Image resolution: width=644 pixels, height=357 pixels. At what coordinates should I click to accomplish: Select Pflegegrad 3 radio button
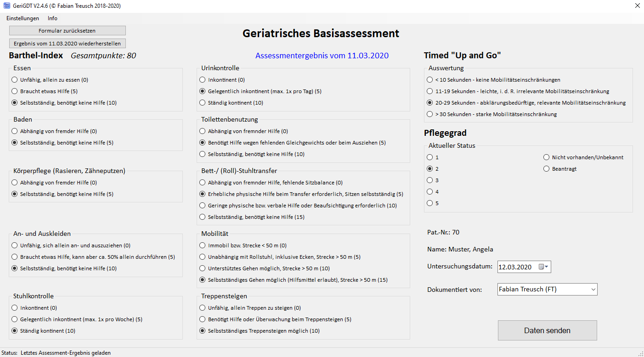click(x=430, y=180)
